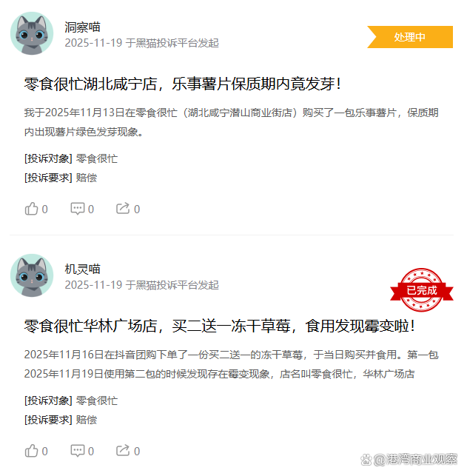This screenshot has height=476, width=467.
Task: Select username 机灵喵
Action: [82, 269]
